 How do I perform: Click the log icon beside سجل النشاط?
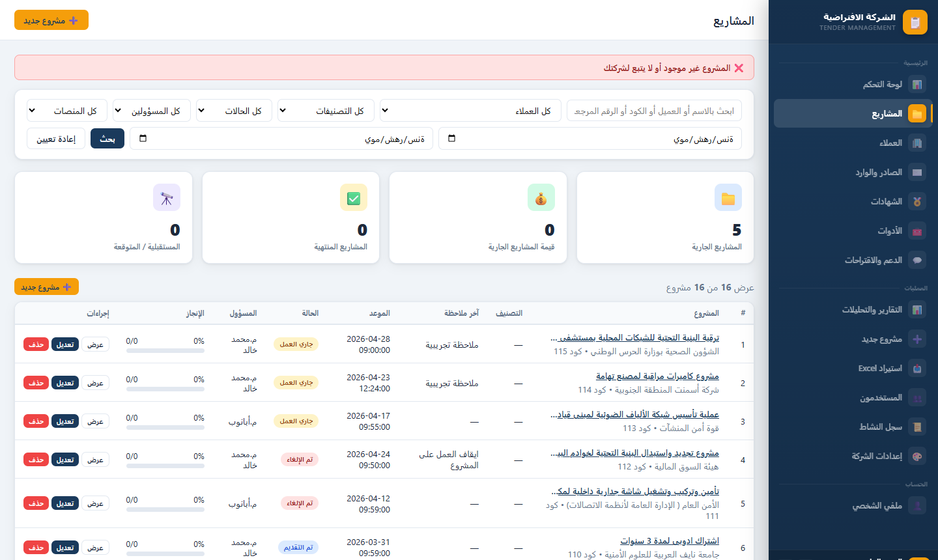click(x=917, y=427)
